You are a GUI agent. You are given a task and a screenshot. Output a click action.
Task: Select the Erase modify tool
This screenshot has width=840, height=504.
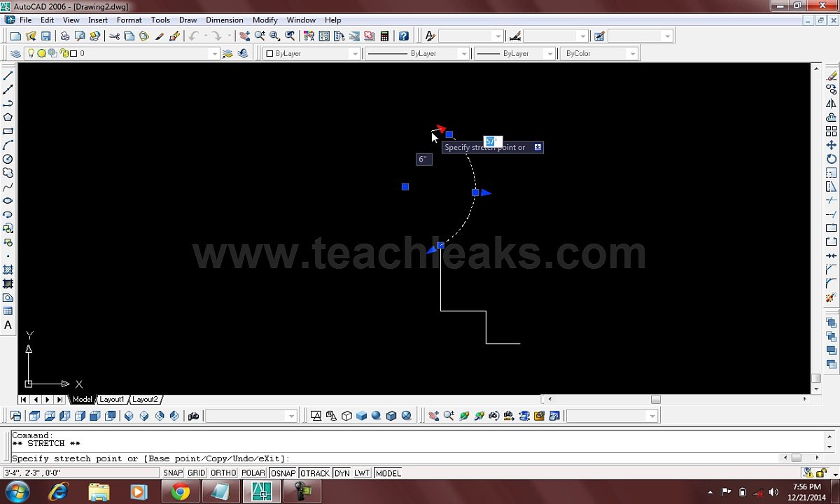click(832, 76)
